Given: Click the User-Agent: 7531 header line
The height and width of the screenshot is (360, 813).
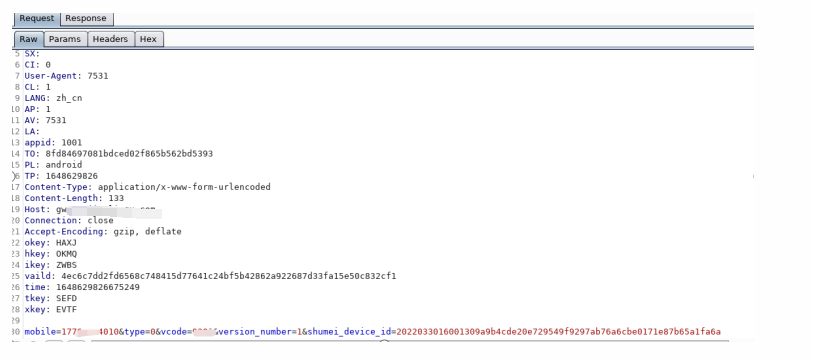Looking at the screenshot, I should pos(66,76).
